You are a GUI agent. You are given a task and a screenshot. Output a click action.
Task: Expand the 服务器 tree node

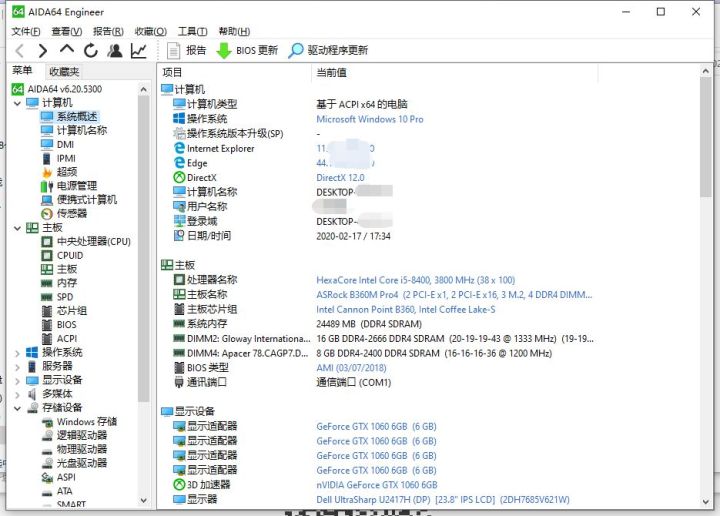17,367
